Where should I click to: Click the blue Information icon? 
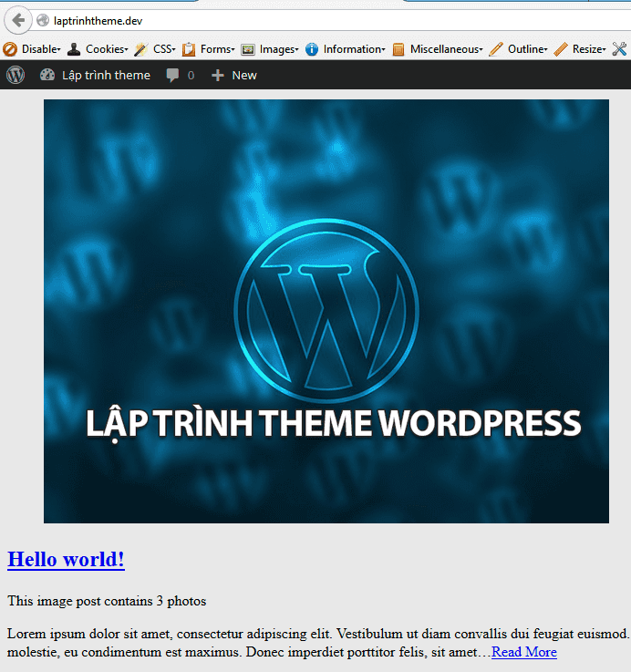(x=312, y=49)
